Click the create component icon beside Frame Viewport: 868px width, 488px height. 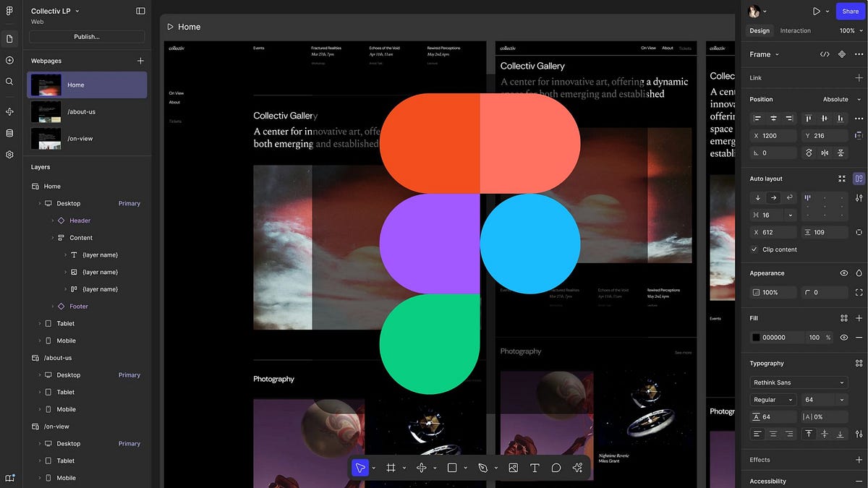pyautogui.click(x=841, y=54)
